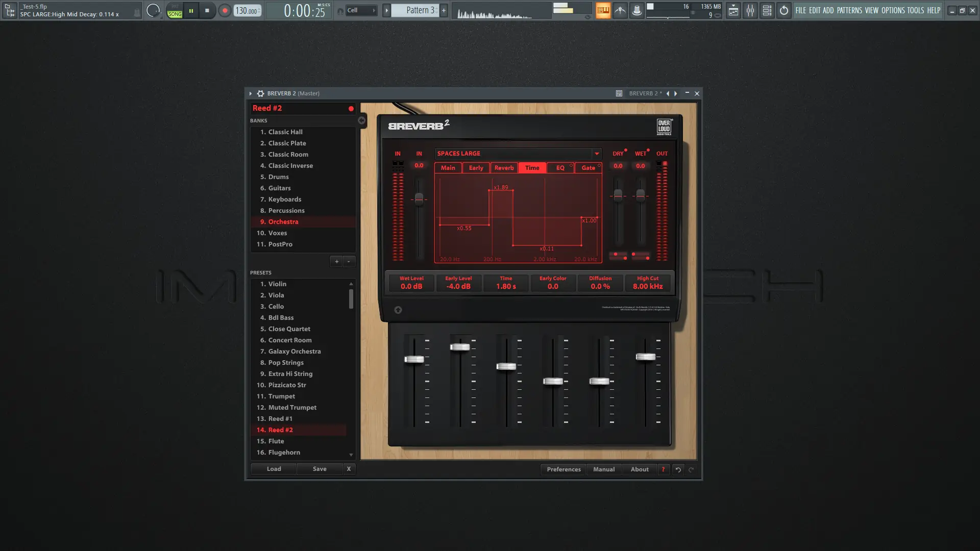Select the Classic Hall bank
The height and width of the screenshot is (551, 980).
(285, 132)
